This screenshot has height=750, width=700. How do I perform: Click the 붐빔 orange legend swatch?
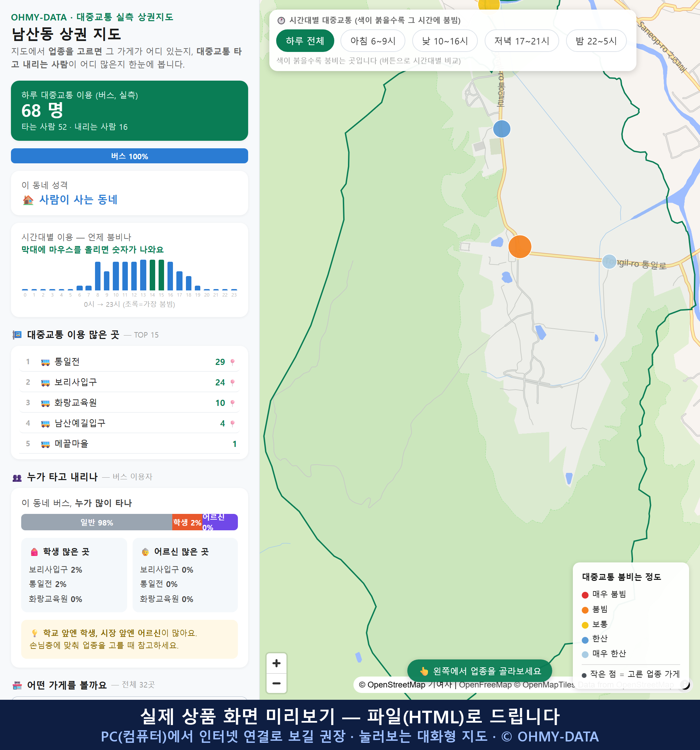click(x=585, y=610)
